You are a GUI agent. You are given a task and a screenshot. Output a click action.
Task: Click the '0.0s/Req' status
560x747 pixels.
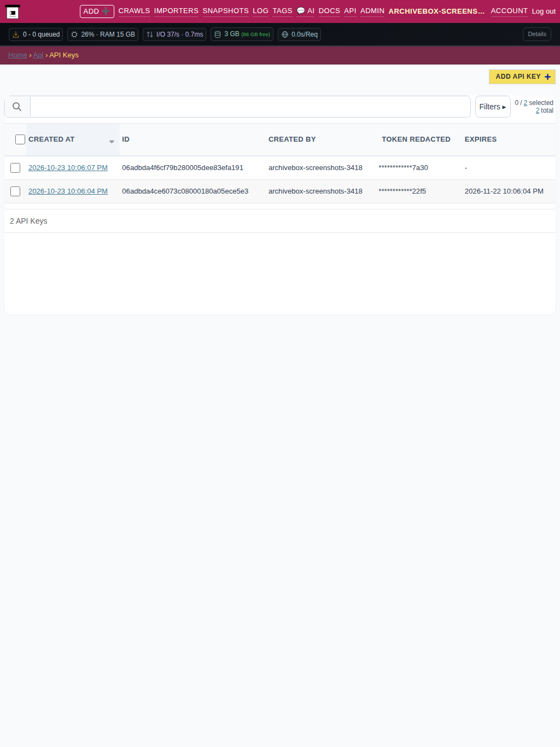click(x=299, y=34)
